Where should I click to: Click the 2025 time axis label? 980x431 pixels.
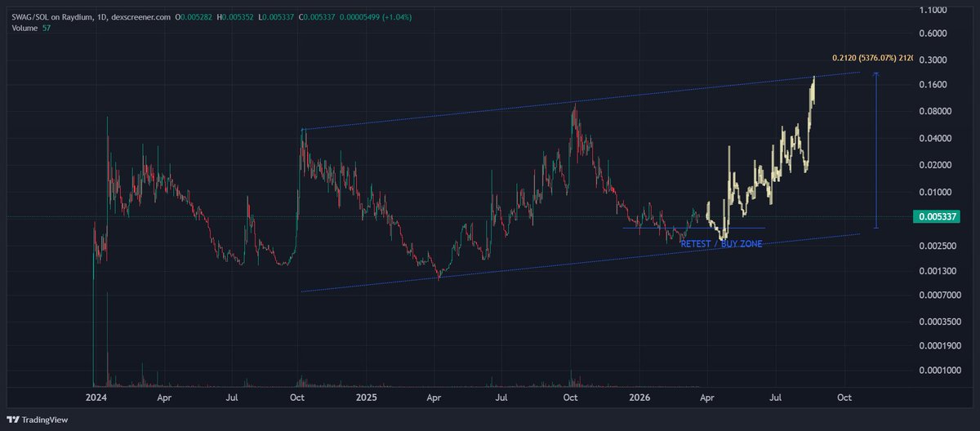[367, 398]
